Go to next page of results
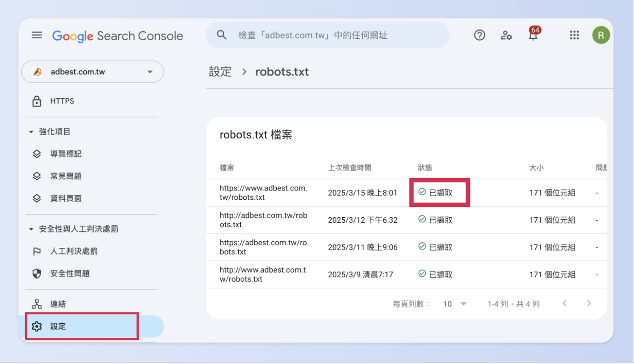This screenshot has width=634, height=364. [589, 303]
